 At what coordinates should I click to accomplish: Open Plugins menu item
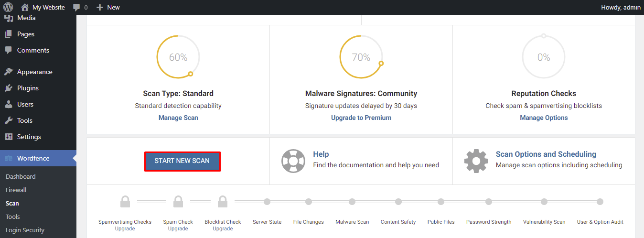click(28, 88)
